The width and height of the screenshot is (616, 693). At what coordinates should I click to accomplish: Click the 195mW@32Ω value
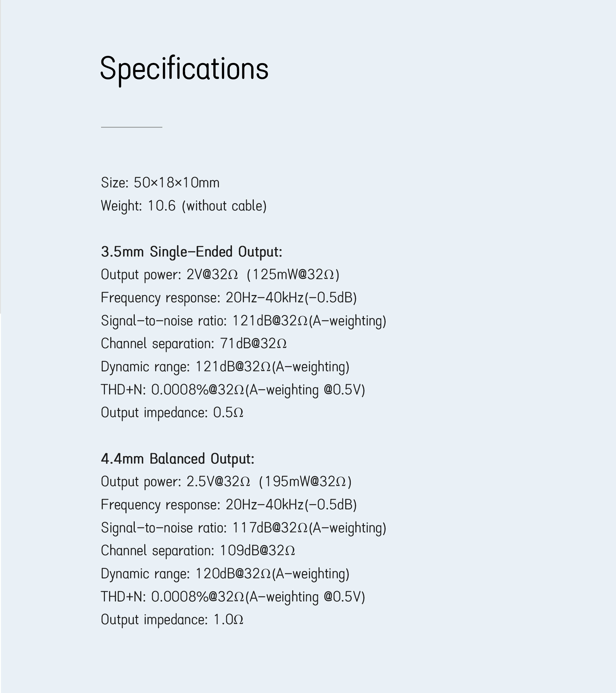tap(305, 482)
